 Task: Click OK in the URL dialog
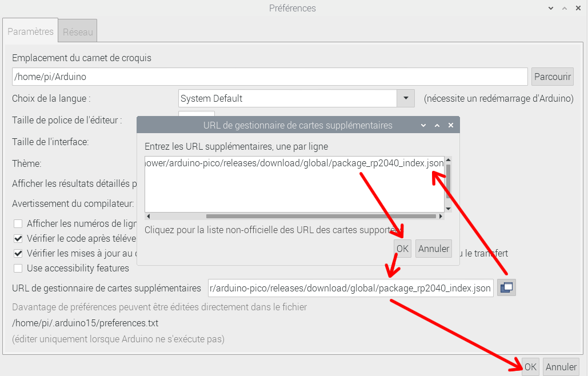402,249
